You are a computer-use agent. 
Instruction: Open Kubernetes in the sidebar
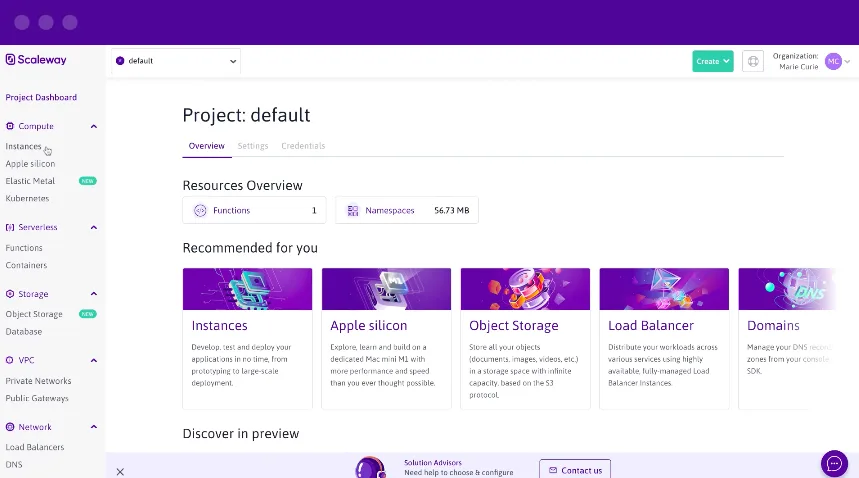[x=27, y=198]
